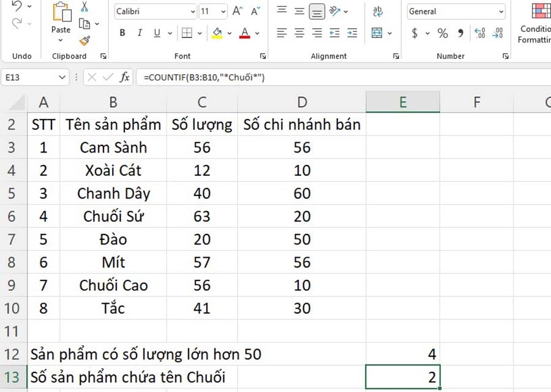Open accounting format currency dropdown arrow
Screen dimensions: 551x392
pyautogui.click(x=427, y=33)
